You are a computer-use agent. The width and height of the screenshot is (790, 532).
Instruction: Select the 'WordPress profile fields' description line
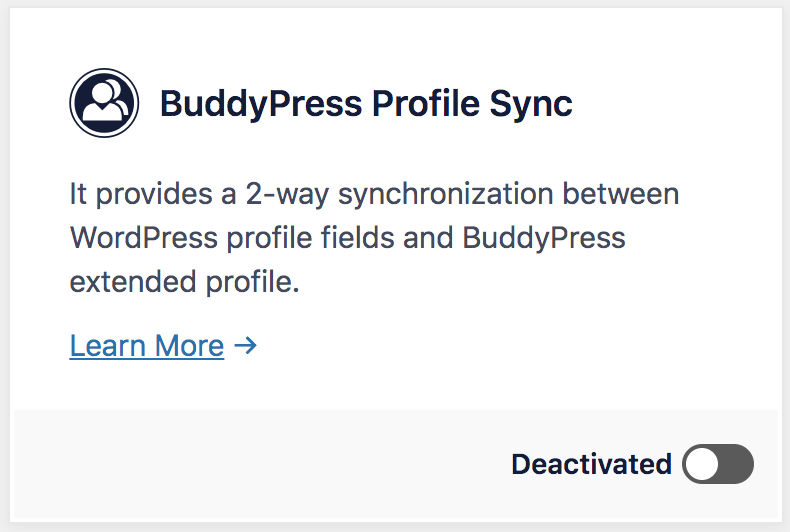(347, 238)
